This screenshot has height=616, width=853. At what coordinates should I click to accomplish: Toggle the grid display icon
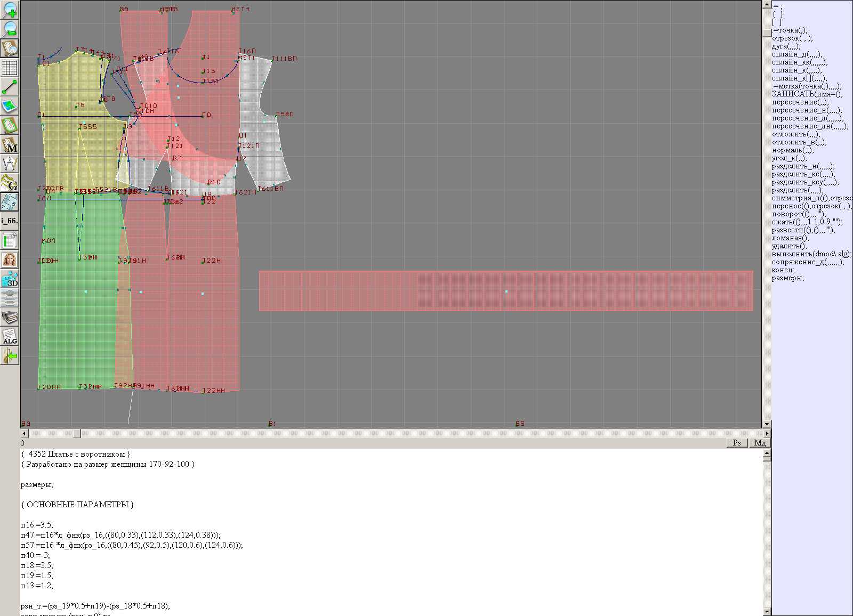pyautogui.click(x=10, y=68)
